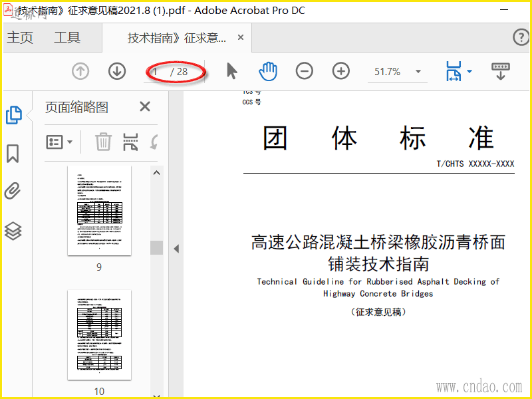532x399 pixels.
Task: Toggle the page thumbnails sidebar icon
Action: [x=14, y=114]
